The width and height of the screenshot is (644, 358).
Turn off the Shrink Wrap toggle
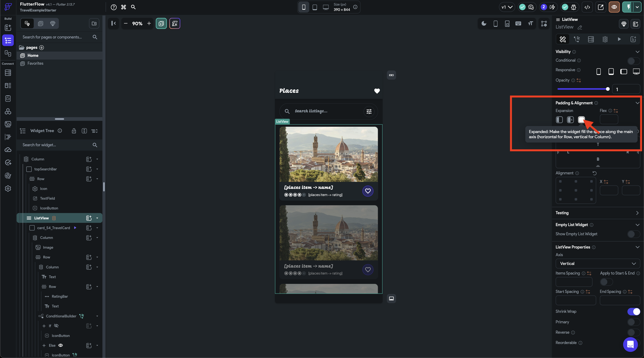[633, 311]
